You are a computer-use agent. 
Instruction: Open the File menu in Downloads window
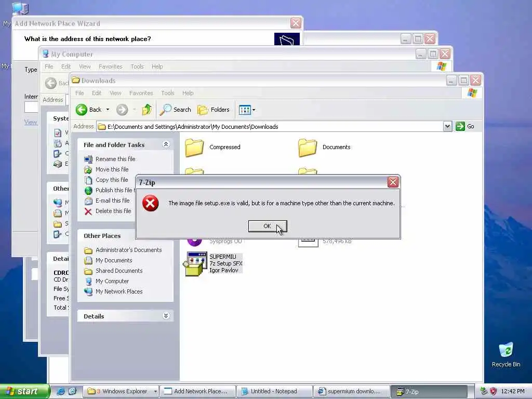click(x=79, y=93)
